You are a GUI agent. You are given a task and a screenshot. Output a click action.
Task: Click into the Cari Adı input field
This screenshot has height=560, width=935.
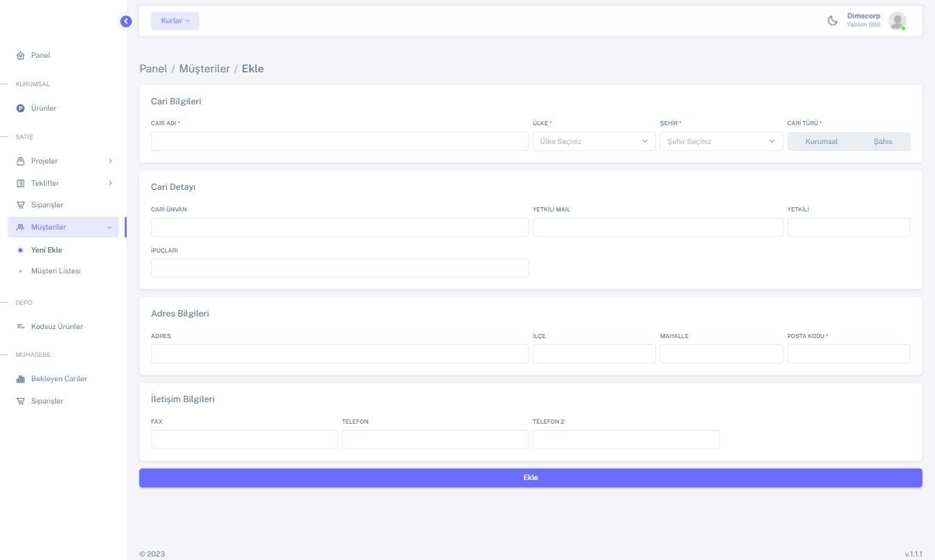coord(339,142)
